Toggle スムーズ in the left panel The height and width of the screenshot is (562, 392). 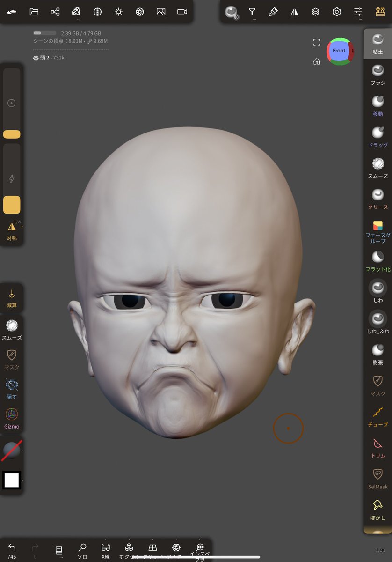(x=12, y=329)
